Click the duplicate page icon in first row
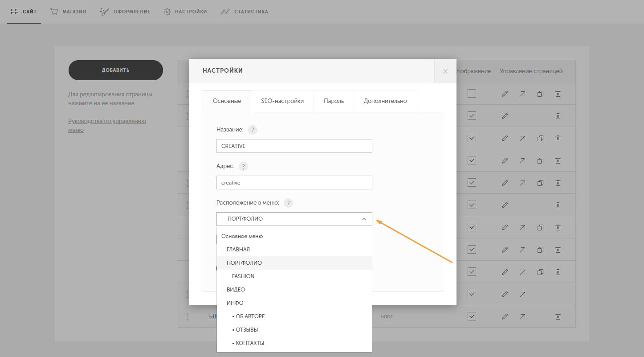Image resolution: width=644 pixels, height=357 pixels. click(540, 94)
